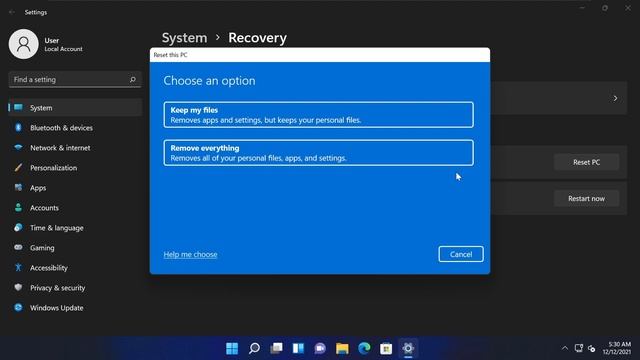
Task: Open taskbar Search
Action: tap(254, 348)
